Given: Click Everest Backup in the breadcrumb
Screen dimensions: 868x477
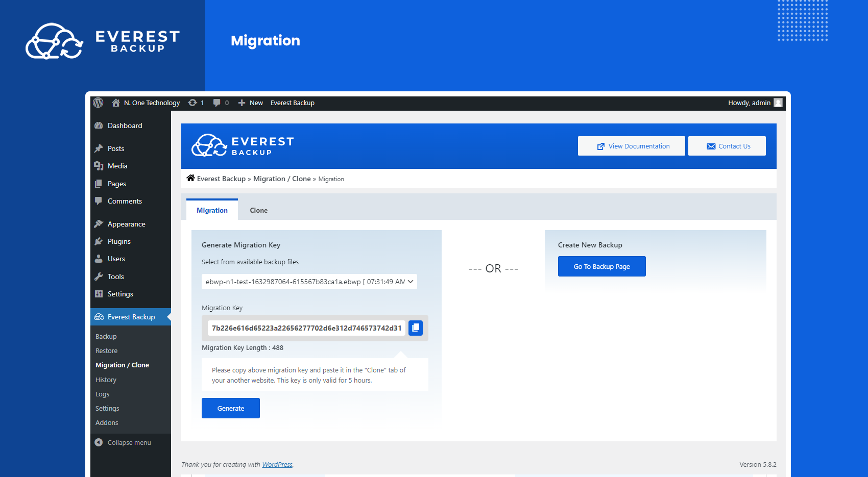Looking at the screenshot, I should [x=221, y=179].
